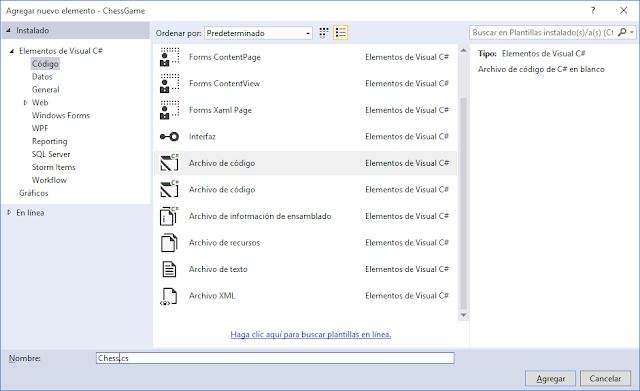Select the General category
This screenshot has height=391, width=640.
click(46, 90)
